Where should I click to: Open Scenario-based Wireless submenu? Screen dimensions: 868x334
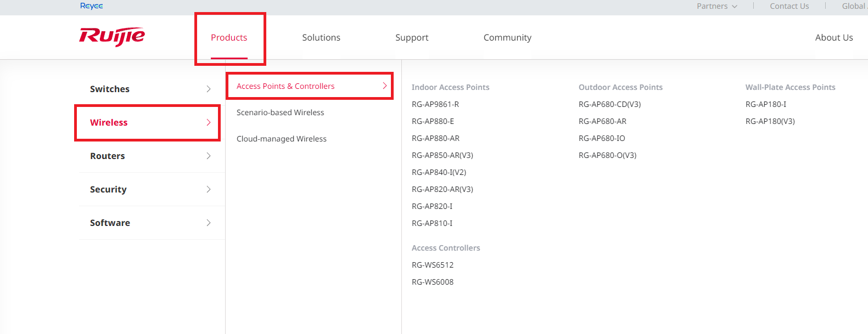pyautogui.click(x=280, y=112)
